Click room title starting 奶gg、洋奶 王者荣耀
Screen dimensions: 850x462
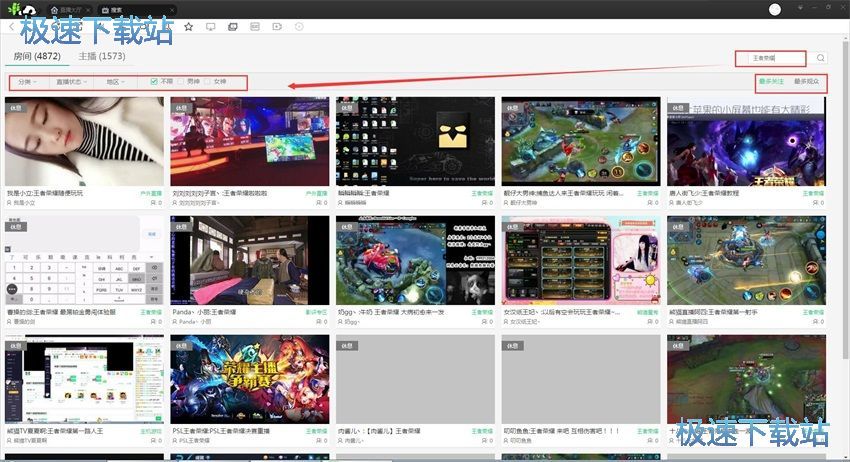pos(391,312)
